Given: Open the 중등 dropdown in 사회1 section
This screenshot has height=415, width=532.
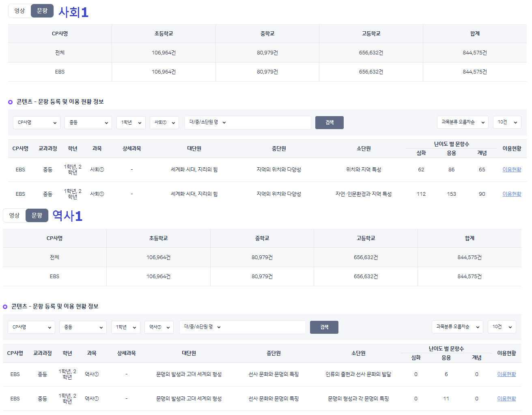Looking at the screenshot, I should (88, 123).
